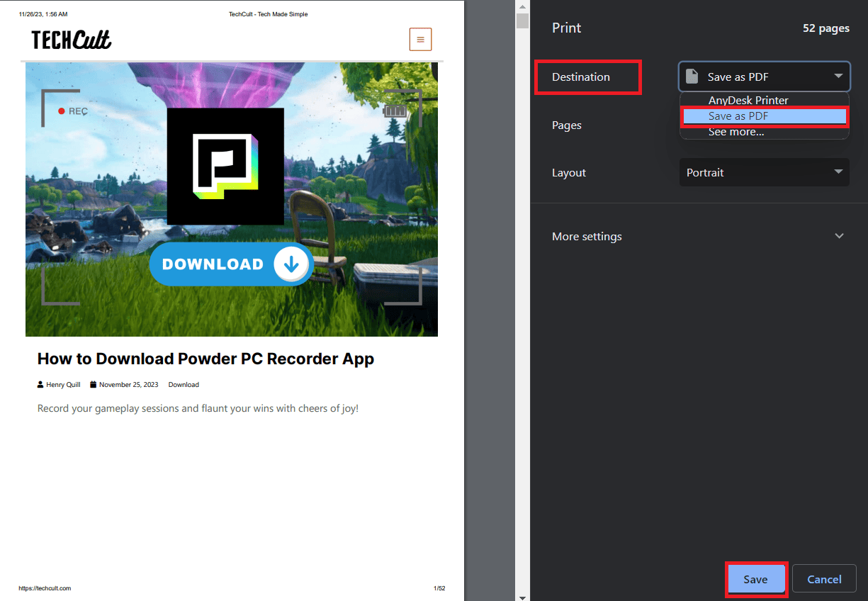
Task: Click the TechCult logo
Action: pyautogui.click(x=69, y=40)
